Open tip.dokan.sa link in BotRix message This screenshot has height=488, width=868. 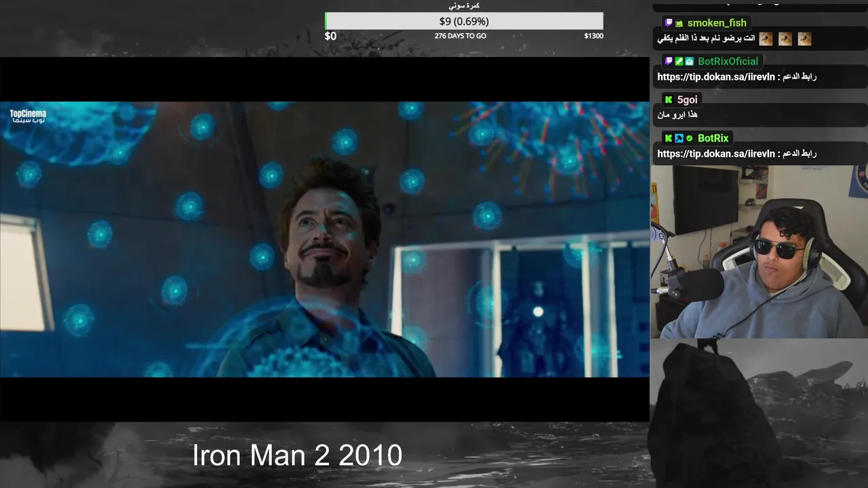715,154
